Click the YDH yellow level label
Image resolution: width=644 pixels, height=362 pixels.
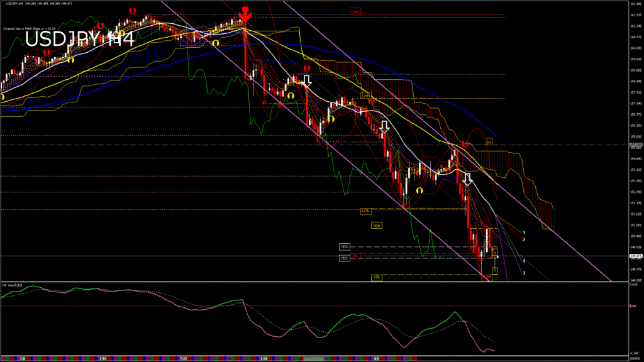click(377, 225)
